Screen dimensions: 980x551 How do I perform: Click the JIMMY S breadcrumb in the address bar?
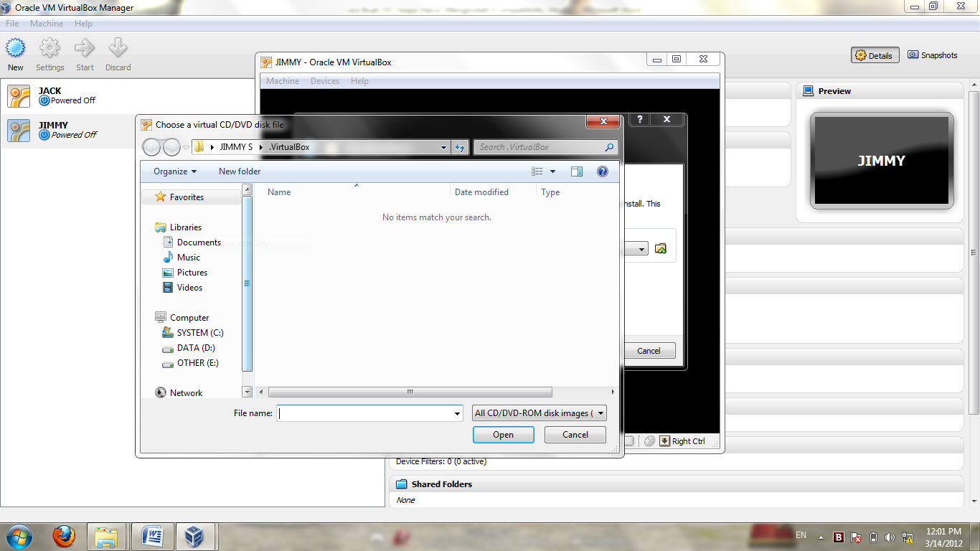236,147
